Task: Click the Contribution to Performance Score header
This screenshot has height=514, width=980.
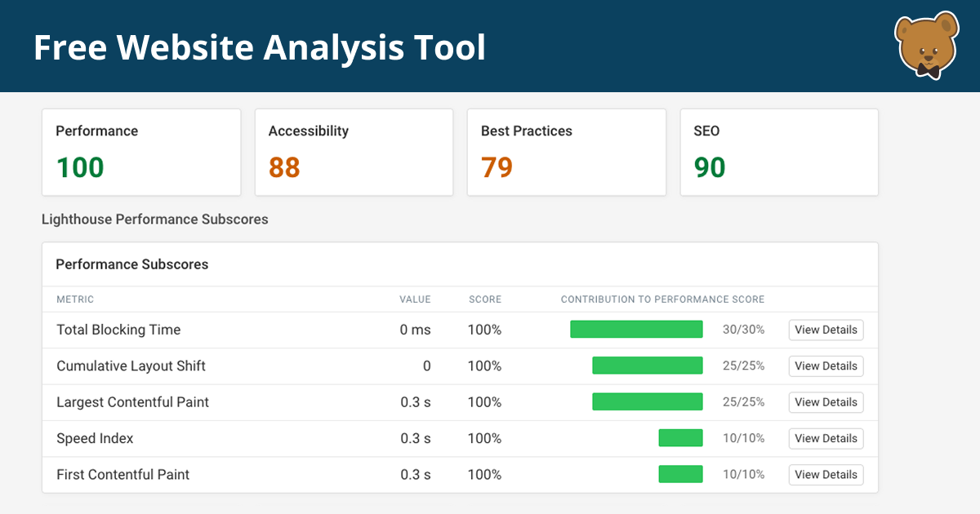Action: [662, 299]
